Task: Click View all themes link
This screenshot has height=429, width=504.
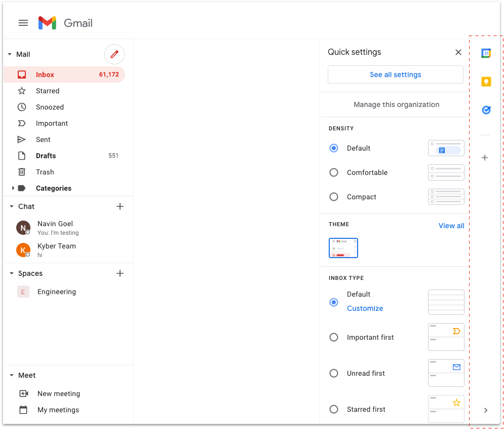Action: click(451, 226)
